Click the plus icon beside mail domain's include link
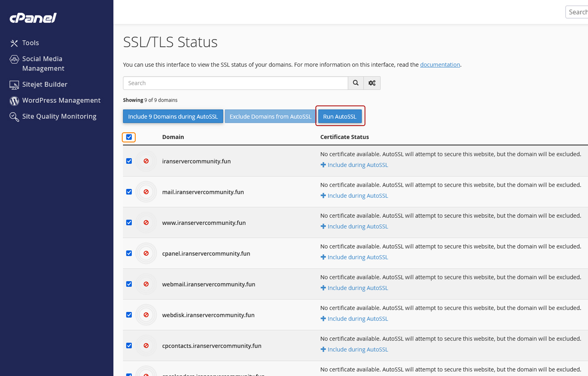This screenshot has width=588, height=376. click(x=323, y=195)
